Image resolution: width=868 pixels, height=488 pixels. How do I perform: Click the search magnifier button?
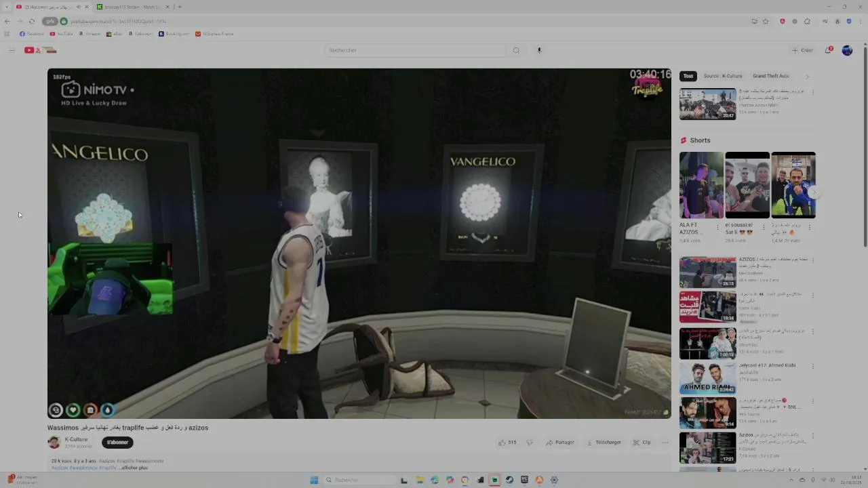[x=516, y=50]
